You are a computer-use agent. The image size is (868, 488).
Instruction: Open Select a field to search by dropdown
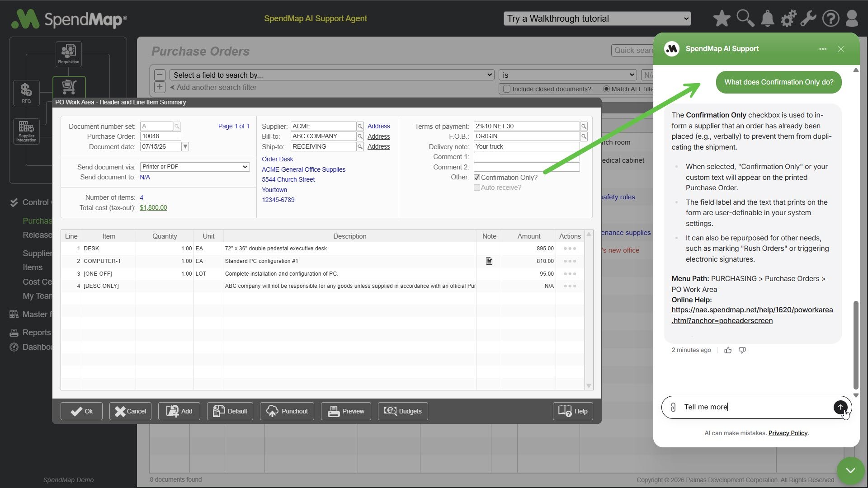click(332, 75)
